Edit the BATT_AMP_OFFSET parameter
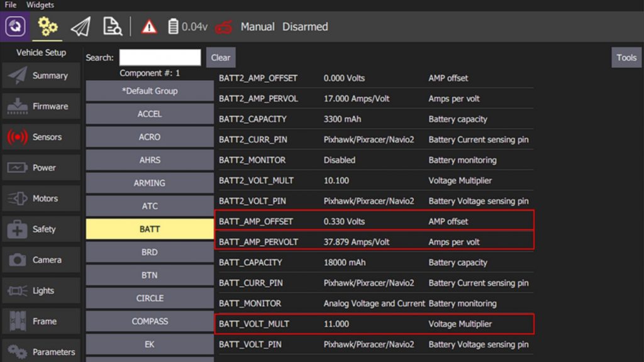 tap(374, 221)
